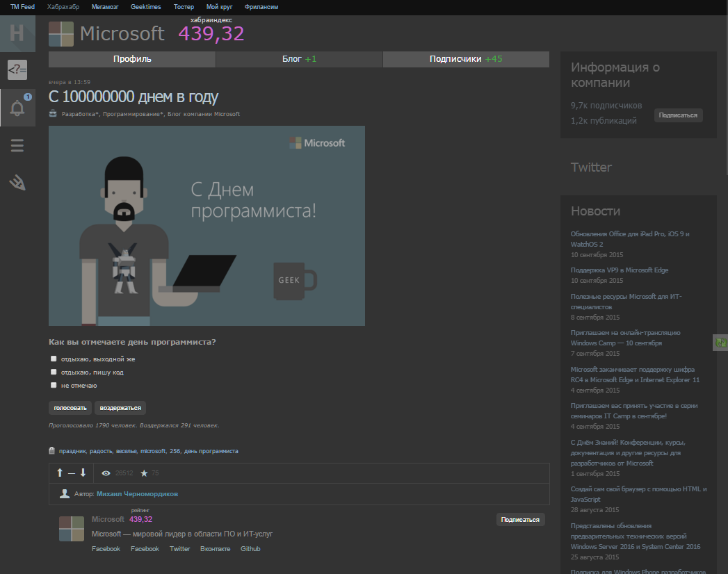Select the write publication pen icon

click(x=17, y=183)
